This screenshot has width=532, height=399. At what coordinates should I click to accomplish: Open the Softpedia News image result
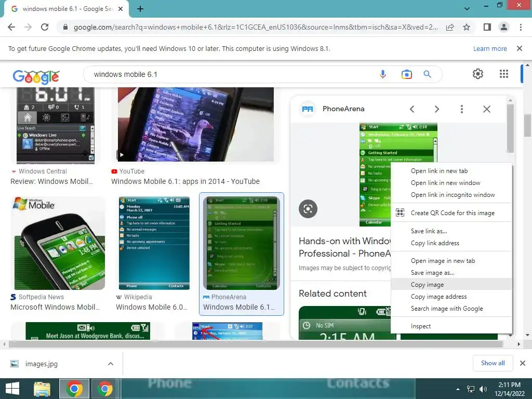coord(58,243)
